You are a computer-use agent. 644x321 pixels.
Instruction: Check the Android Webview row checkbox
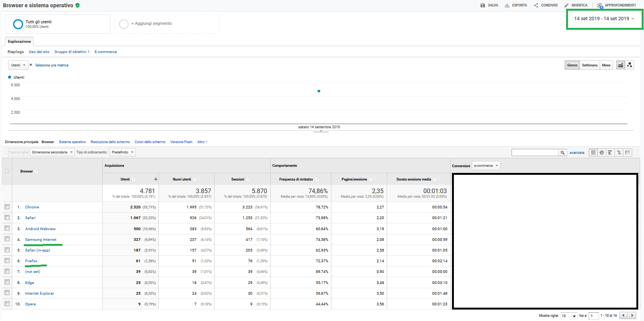7,228
